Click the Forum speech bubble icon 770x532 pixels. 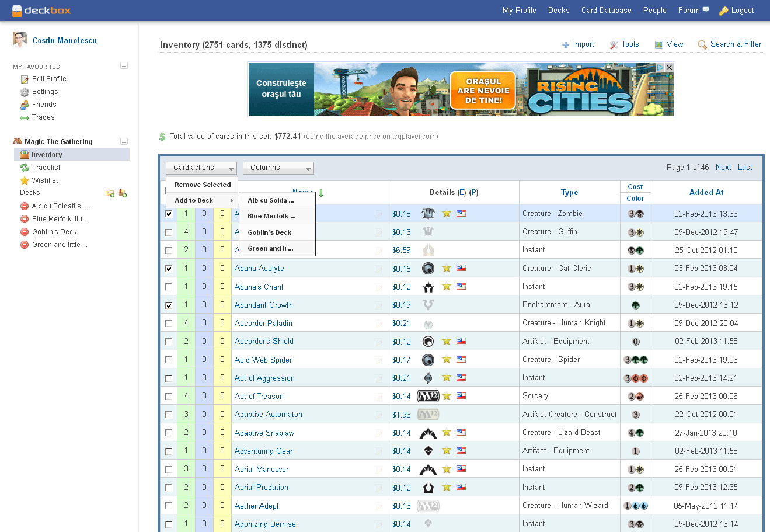point(706,10)
